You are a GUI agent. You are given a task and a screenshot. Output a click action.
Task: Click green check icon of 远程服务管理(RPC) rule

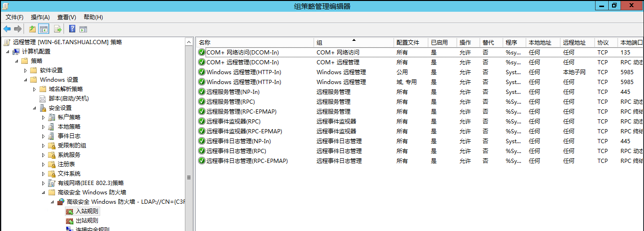coord(202,102)
